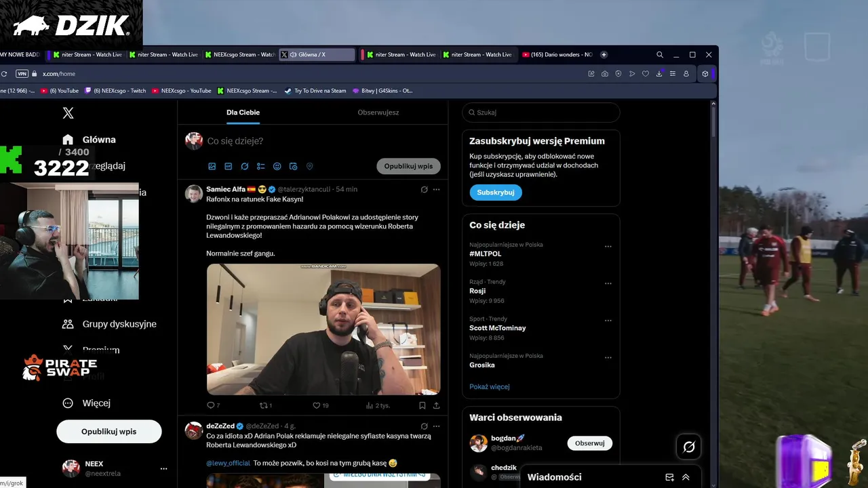Follow bogdan with Obserwuj button
This screenshot has width=868, height=488.
[590, 443]
